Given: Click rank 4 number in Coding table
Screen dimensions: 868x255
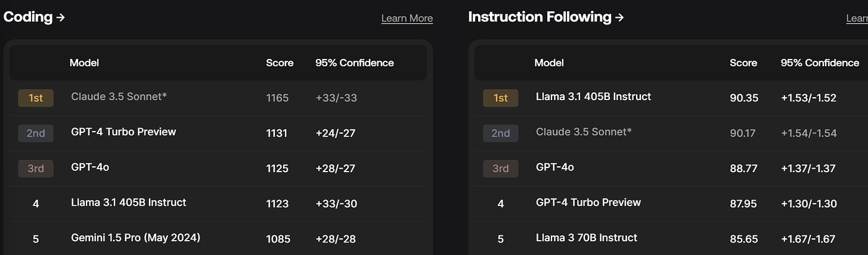Looking at the screenshot, I should [36, 204].
